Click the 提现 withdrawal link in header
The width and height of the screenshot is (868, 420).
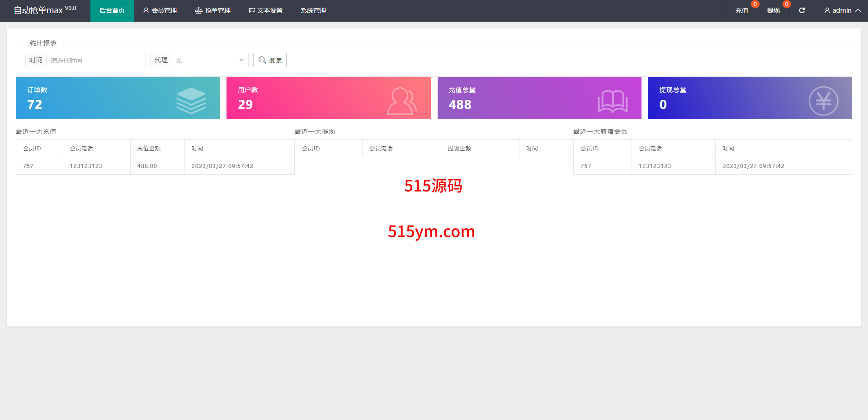(x=773, y=10)
